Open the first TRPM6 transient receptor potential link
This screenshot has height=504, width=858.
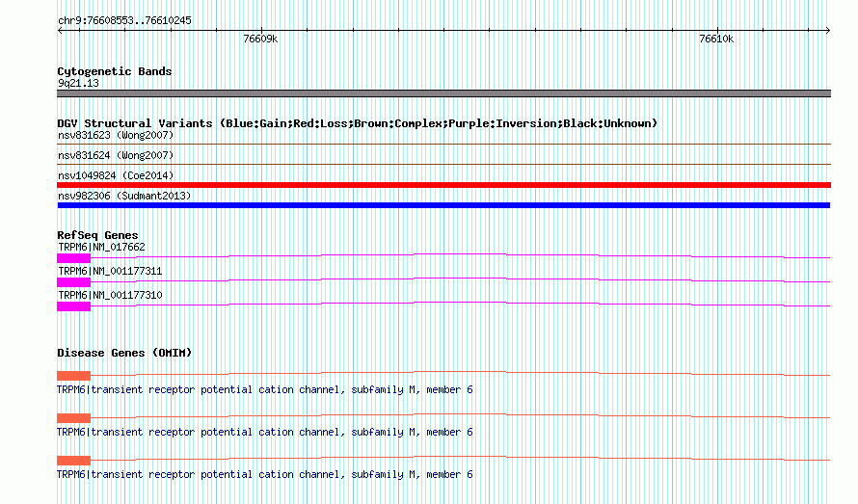(x=265, y=389)
